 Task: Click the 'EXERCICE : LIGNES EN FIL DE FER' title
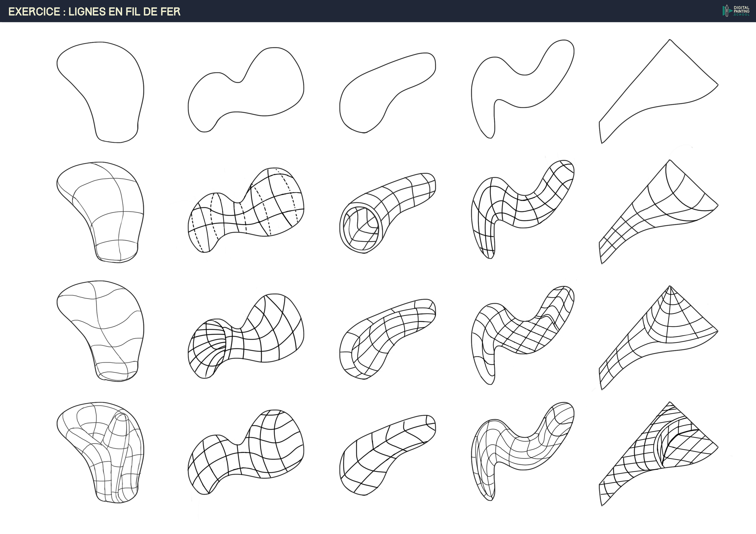pyautogui.click(x=94, y=11)
